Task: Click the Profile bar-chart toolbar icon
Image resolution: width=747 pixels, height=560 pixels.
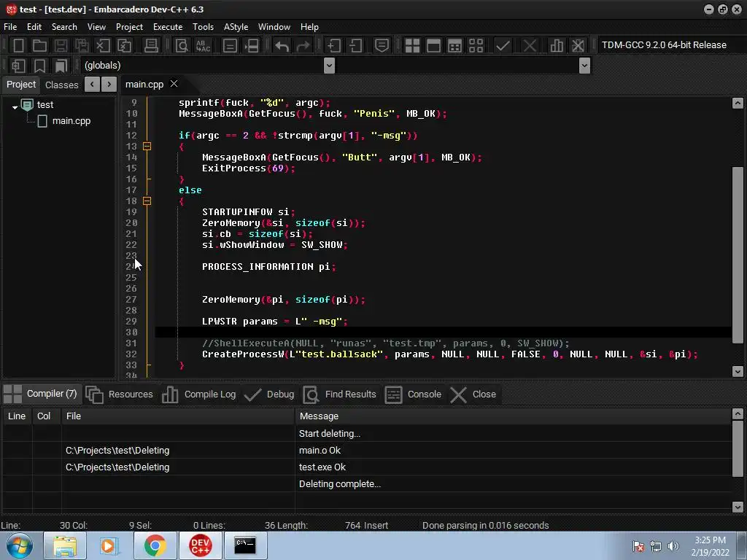Action: point(557,45)
